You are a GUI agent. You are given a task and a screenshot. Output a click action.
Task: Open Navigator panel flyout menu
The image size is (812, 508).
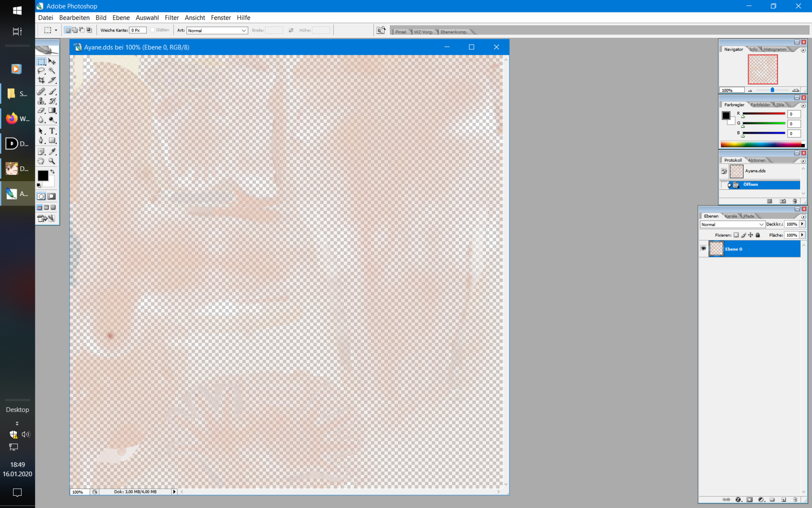coord(803,50)
